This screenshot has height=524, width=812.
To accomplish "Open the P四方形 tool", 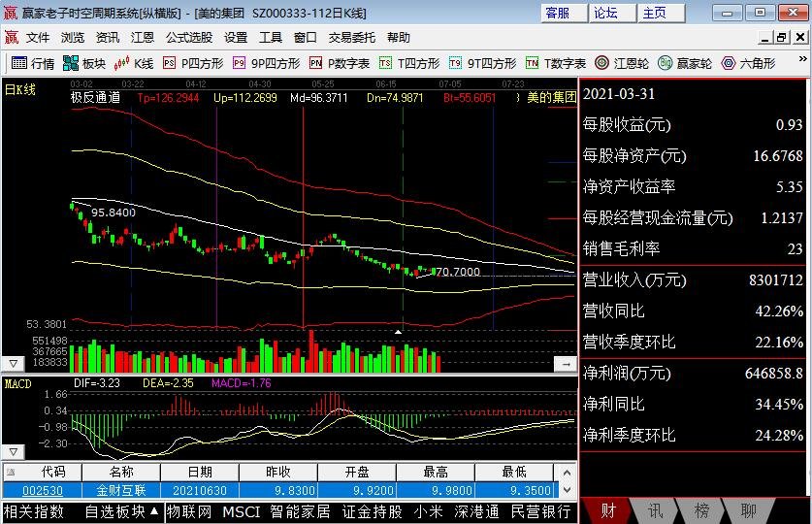I will click(x=193, y=63).
